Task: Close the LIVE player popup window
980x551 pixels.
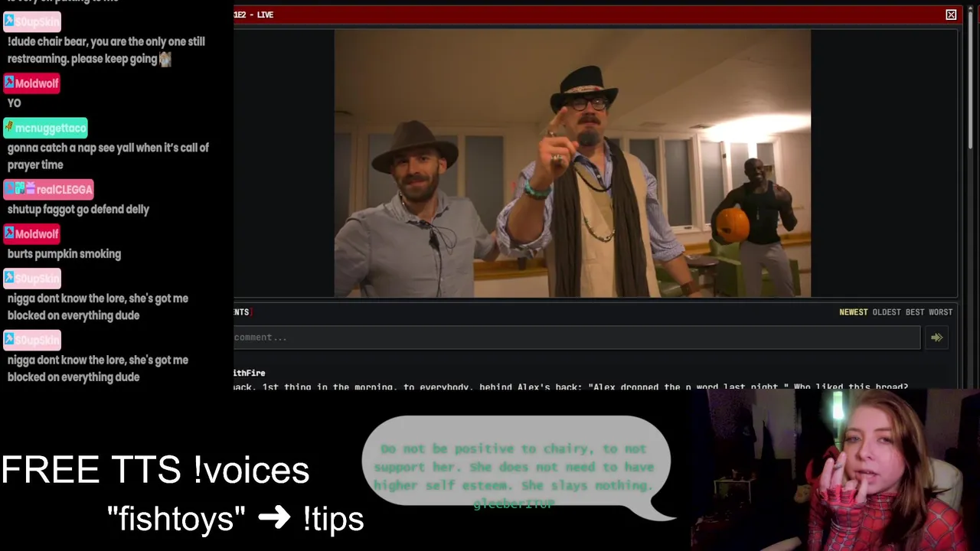Action: (x=951, y=15)
